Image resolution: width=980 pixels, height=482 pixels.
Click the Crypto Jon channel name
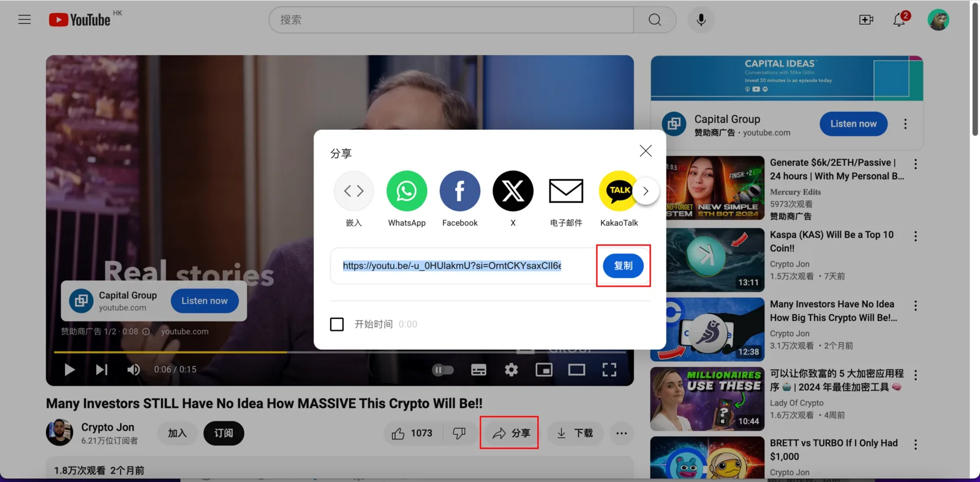point(108,427)
